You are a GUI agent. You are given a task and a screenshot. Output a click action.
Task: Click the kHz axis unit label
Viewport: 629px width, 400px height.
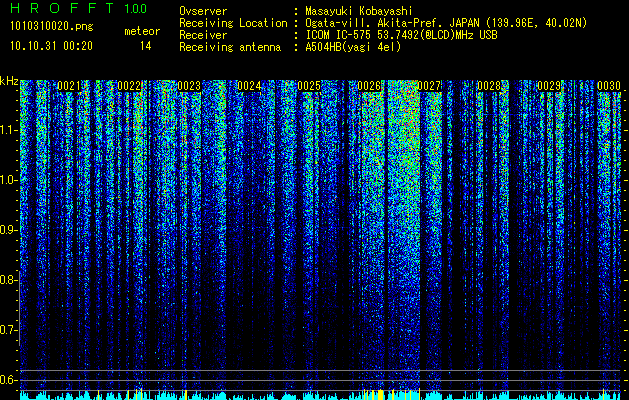(x=9, y=81)
